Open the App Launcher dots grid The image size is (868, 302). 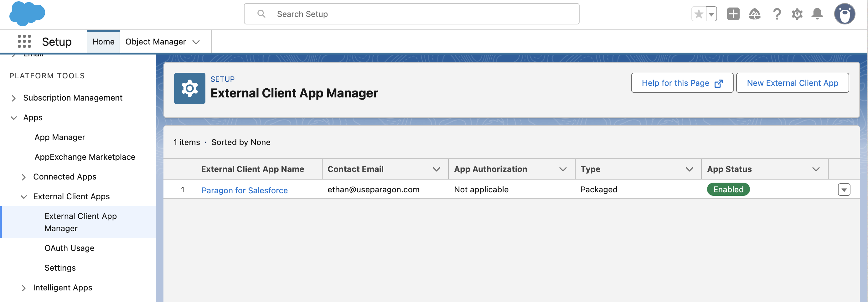pyautogui.click(x=24, y=41)
